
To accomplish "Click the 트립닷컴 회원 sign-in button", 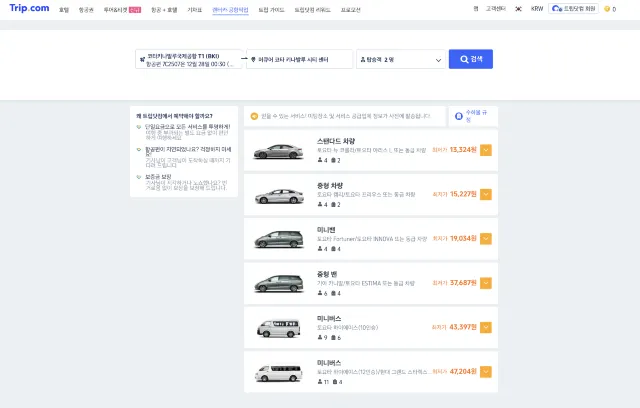I will [576, 9].
